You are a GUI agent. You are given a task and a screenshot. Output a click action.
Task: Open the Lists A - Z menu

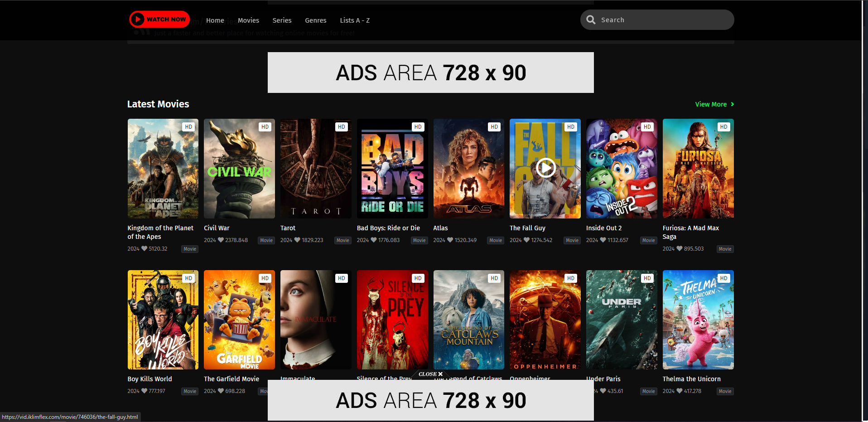click(x=355, y=20)
